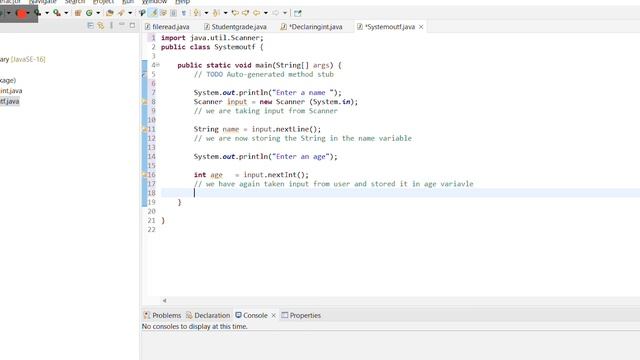This screenshot has height=360, width=640.
Task: Open the Help menu
Action: point(182,2)
